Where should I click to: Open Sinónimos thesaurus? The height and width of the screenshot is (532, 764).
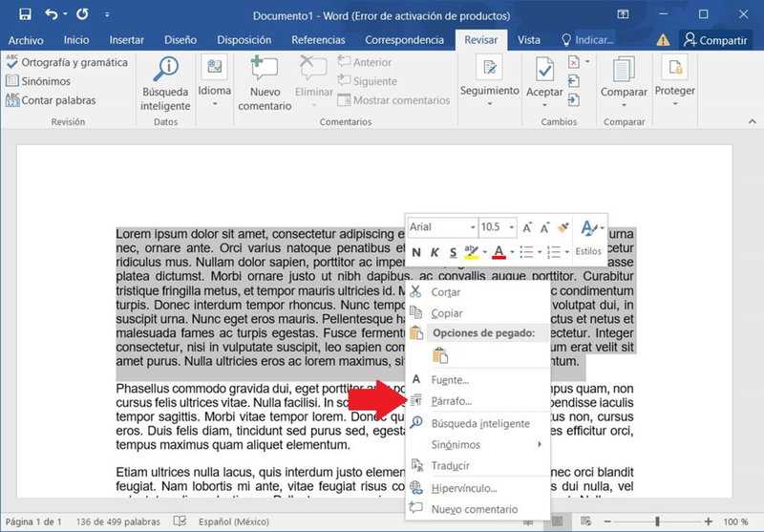point(38,81)
